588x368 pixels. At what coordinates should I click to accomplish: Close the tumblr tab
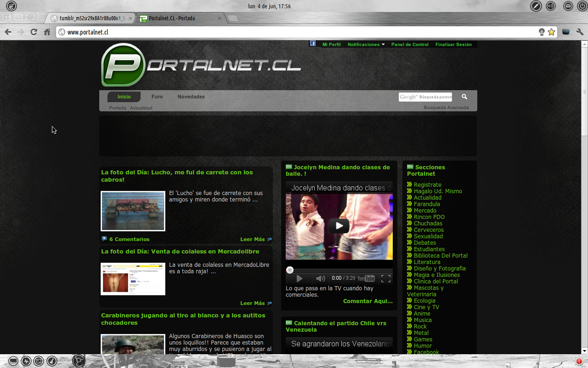pyautogui.click(x=130, y=18)
